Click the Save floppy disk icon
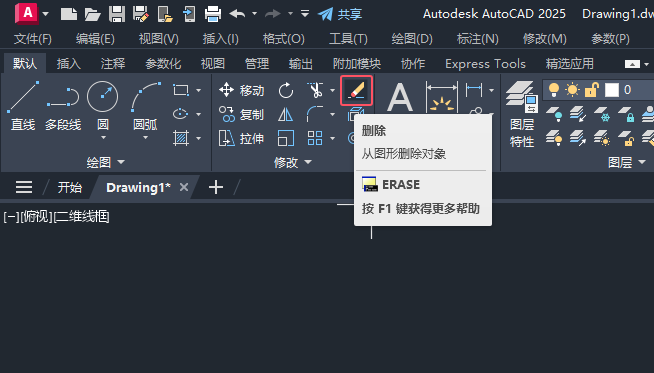Image resolution: width=654 pixels, height=373 pixels. click(117, 14)
